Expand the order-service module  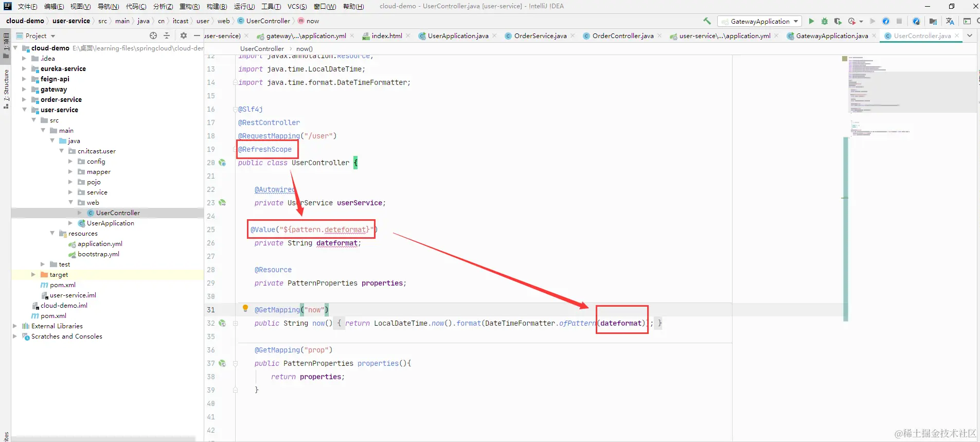[x=24, y=99]
